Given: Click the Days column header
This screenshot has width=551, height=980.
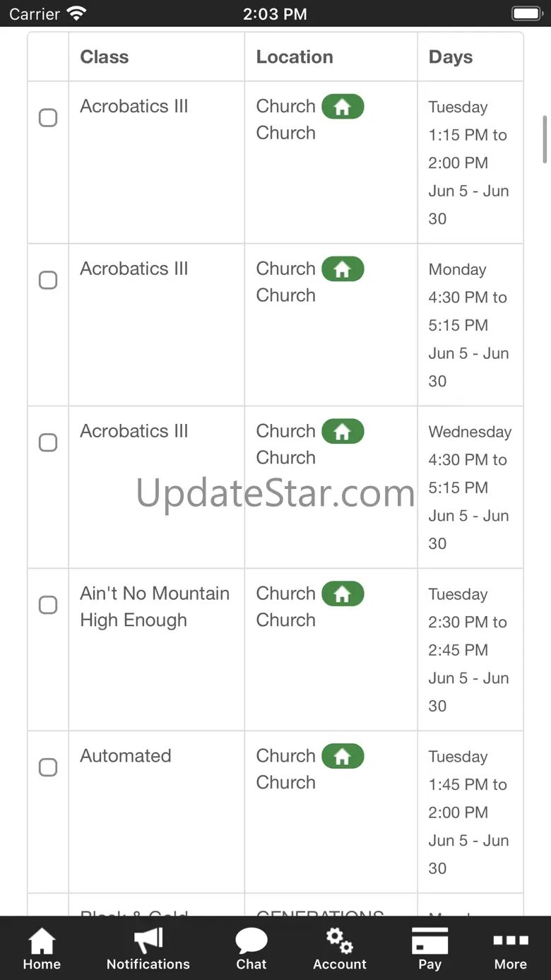Looking at the screenshot, I should 451,57.
